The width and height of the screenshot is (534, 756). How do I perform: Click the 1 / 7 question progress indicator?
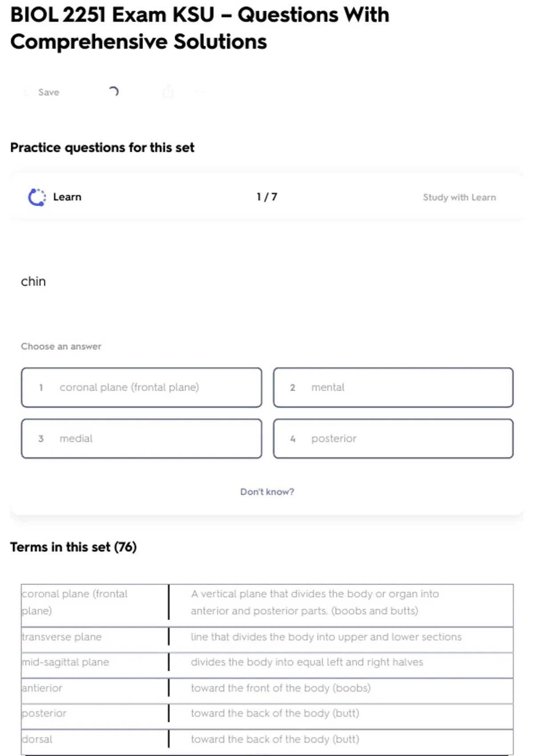coord(267,197)
